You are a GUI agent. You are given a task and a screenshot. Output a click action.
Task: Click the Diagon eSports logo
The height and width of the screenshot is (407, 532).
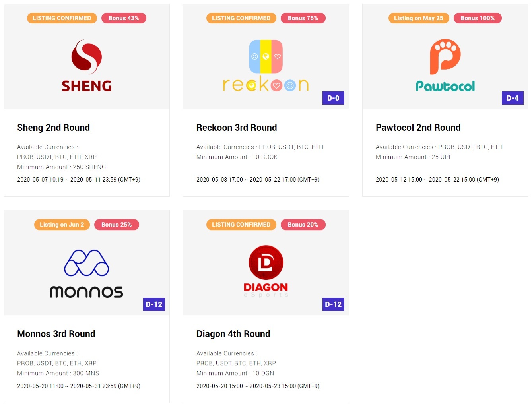(x=266, y=271)
